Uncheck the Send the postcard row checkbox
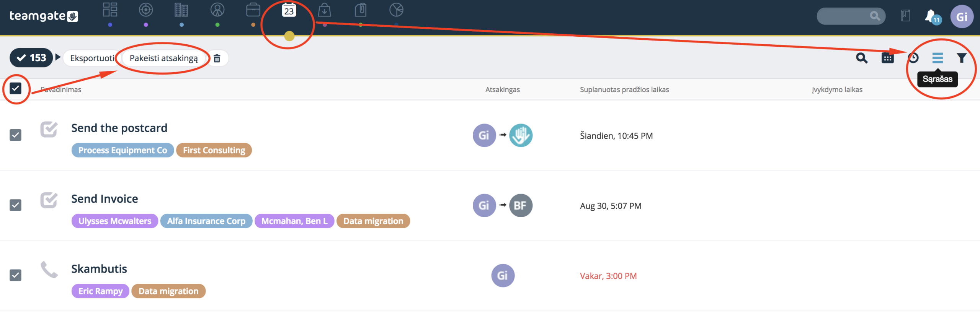 tap(15, 135)
